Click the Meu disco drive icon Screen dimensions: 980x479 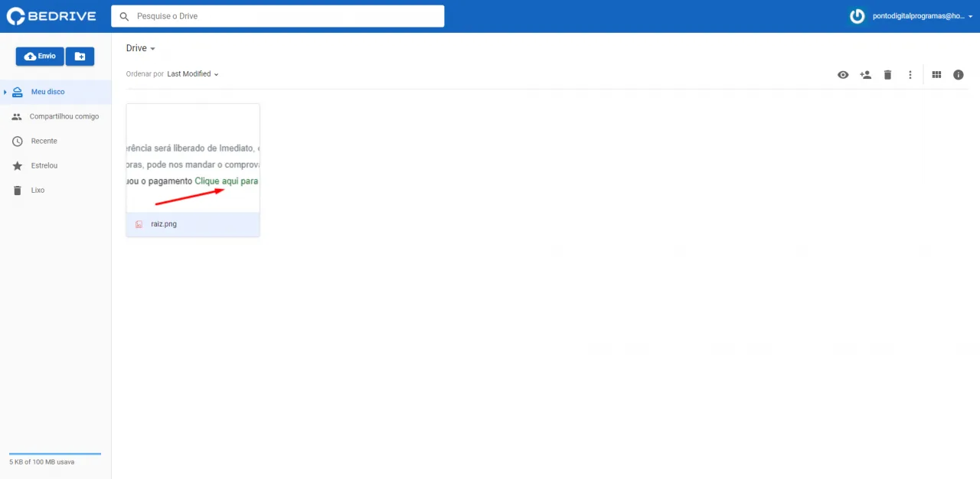(x=17, y=92)
